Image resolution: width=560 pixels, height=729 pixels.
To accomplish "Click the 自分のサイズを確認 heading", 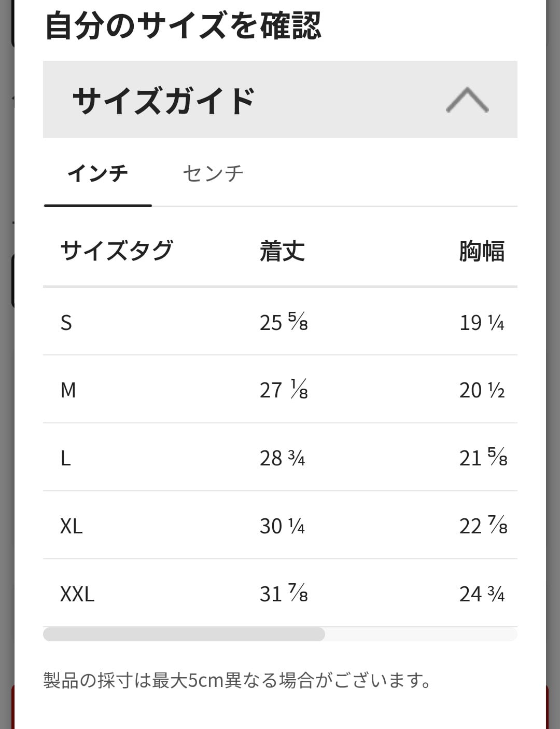I will [184, 26].
